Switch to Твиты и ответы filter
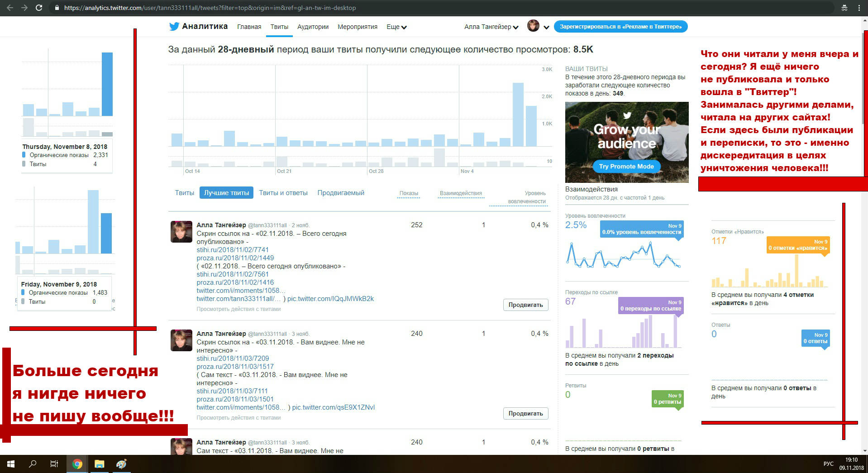This screenshot has height=473, width=868. click(283, 193)
